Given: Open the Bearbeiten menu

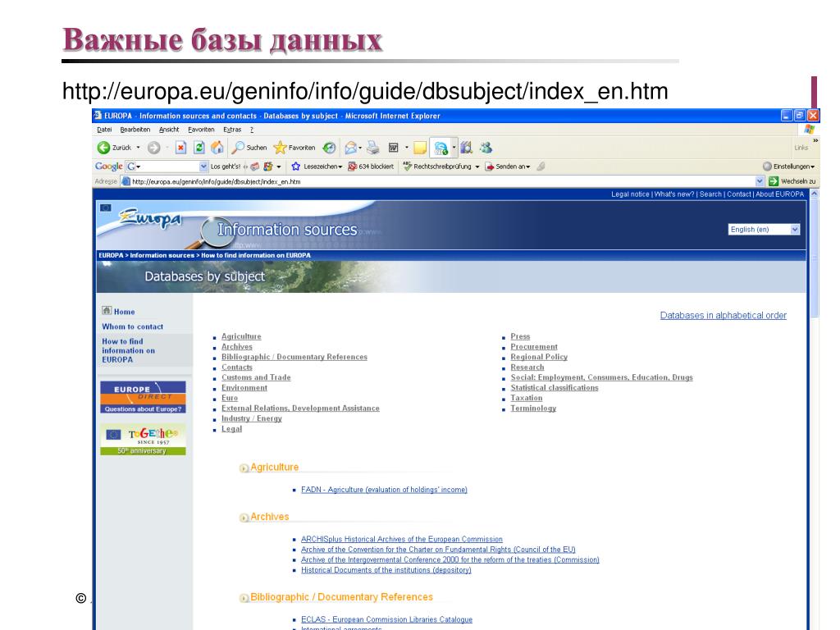Looking at the screenshot, I should 135,130.
